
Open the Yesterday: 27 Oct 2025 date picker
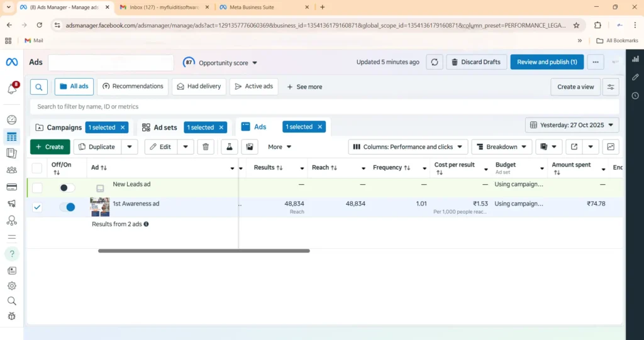tap(572, 125)
